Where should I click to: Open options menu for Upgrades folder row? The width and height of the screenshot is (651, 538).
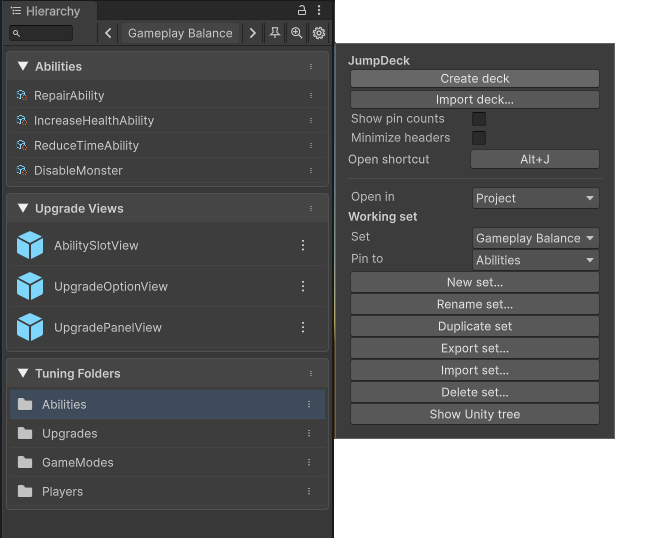(309, 433)
